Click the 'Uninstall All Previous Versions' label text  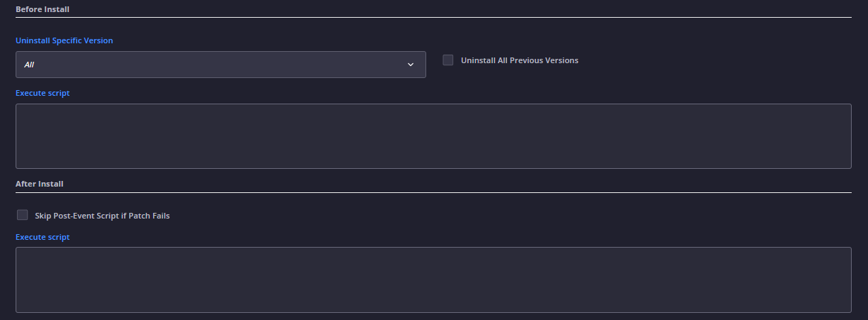[520, 60]
